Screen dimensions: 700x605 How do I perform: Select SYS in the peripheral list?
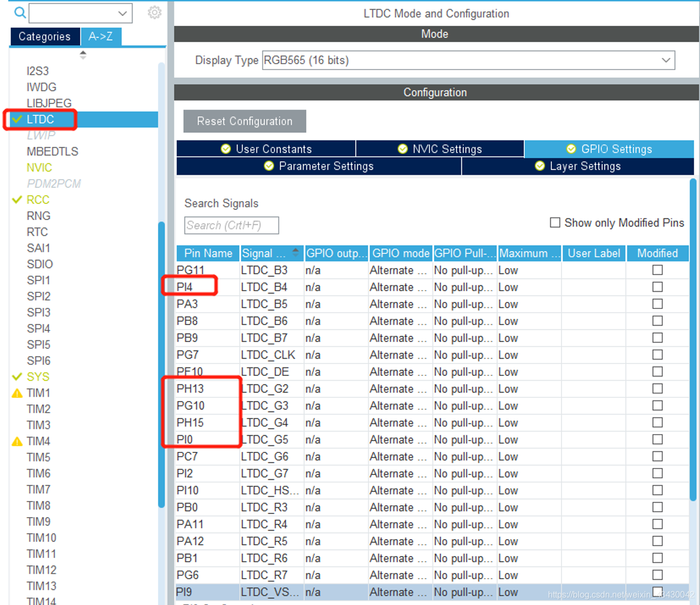coord(38,376)
